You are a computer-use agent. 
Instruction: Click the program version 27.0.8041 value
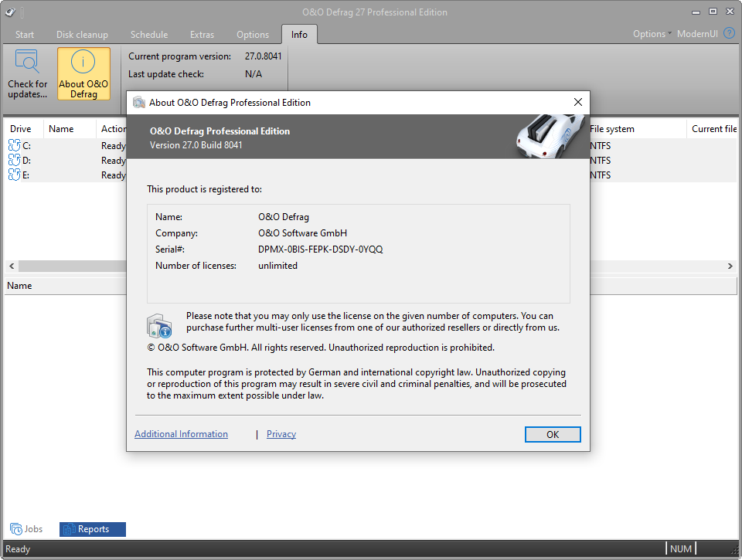[x=263, y=56]
